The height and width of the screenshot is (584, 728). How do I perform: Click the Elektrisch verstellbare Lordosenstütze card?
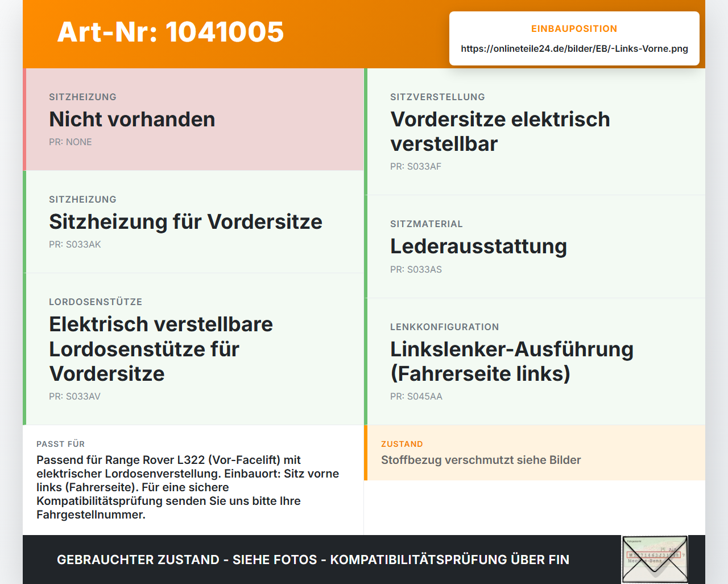193,349
